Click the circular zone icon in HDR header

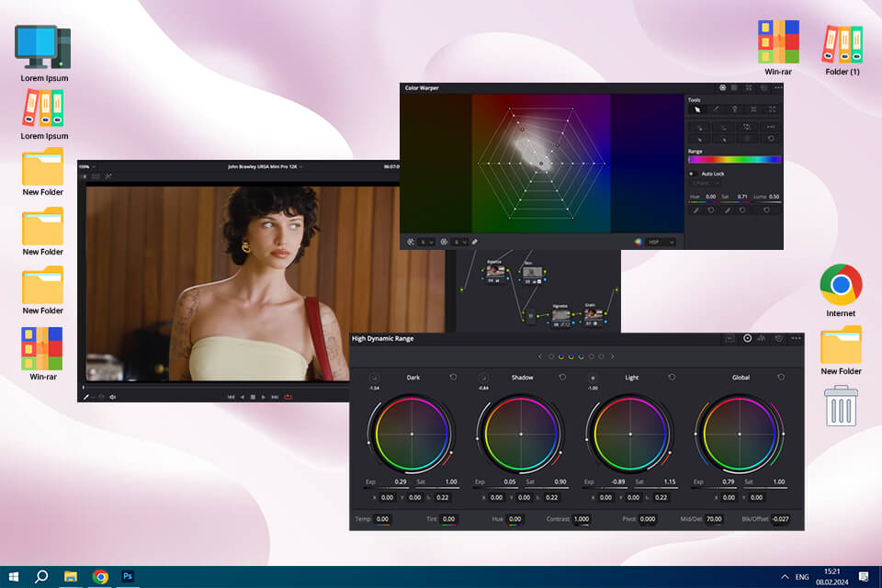(x=747, y=338)
